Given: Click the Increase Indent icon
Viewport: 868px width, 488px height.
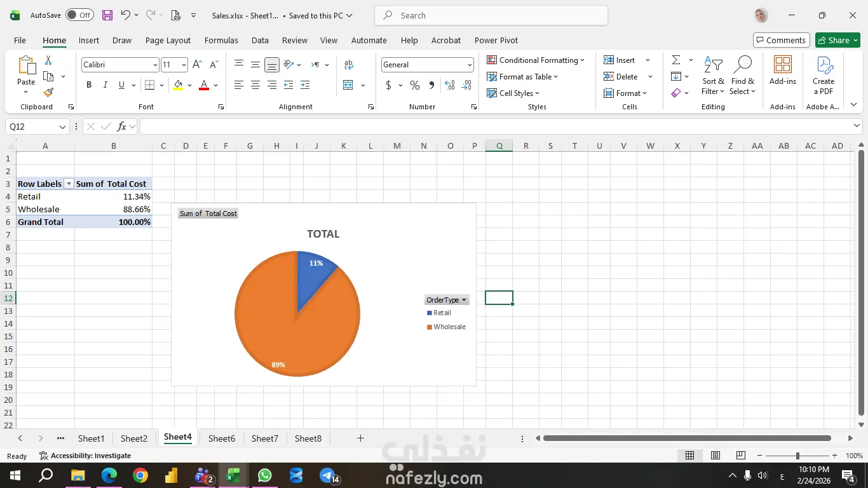Looking at the screenshot, I should 305,85.
